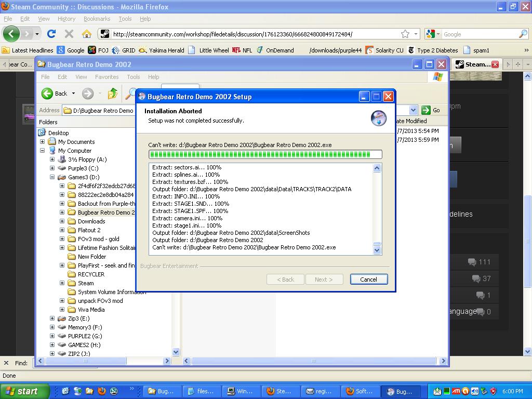532x399 pixels.
Task: Cancel the Bugbear Retro Demo 2002 Setup
Action: coord(368,279)
